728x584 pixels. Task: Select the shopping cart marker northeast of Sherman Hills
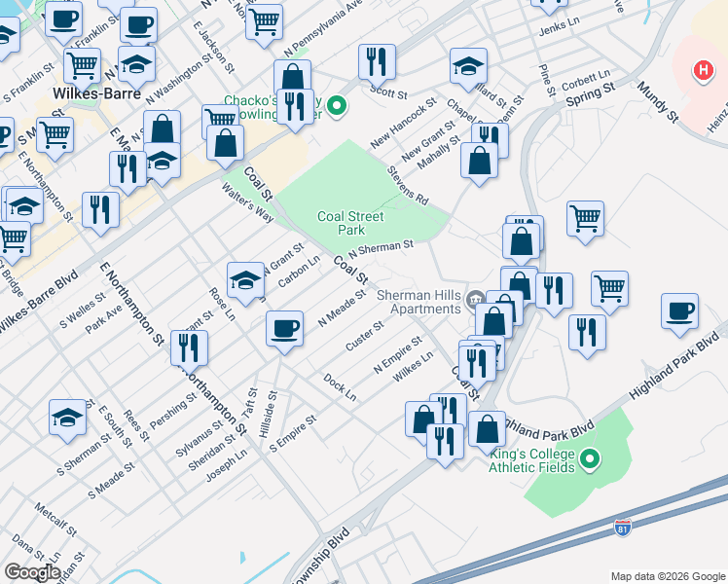tap(609, 290)
